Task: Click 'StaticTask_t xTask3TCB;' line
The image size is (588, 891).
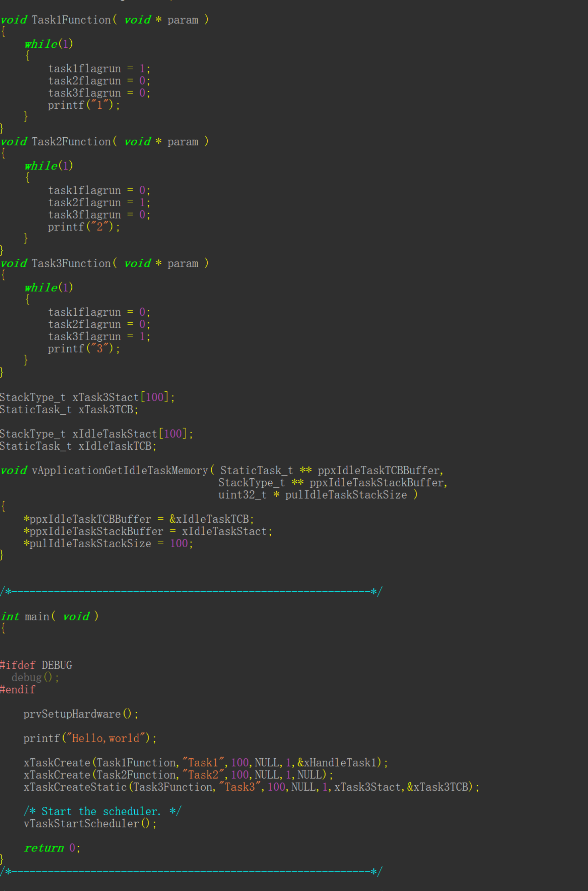Action: click(69, 409)
